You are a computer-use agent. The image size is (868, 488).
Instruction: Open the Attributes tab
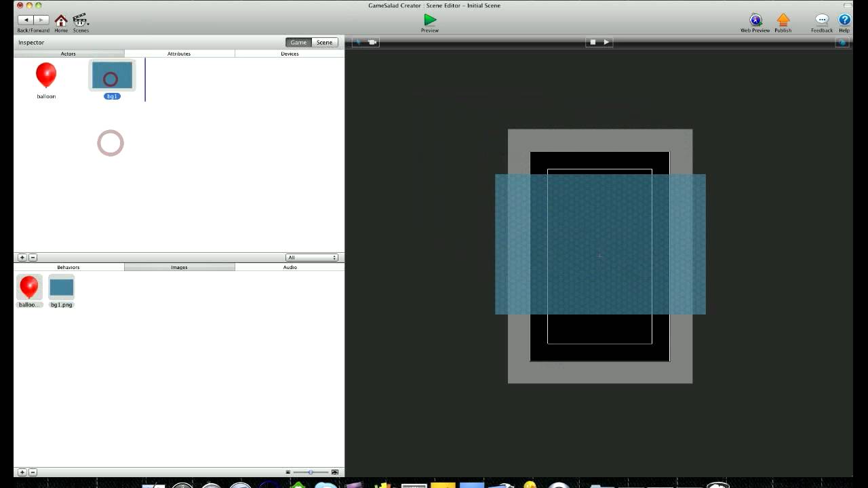point(179,54)
